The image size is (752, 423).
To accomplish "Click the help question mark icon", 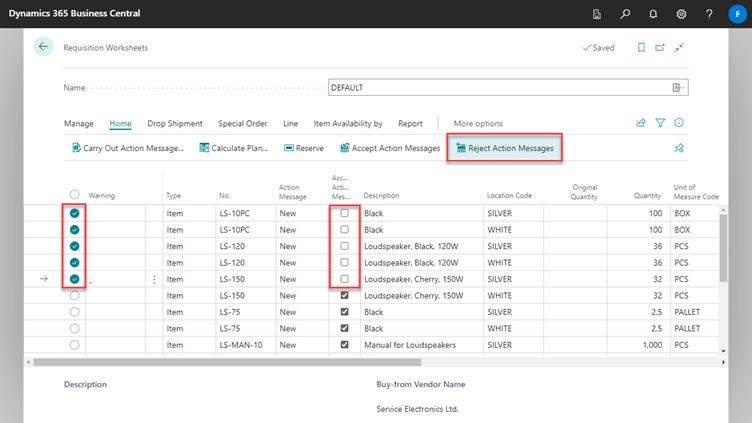I will [709, 14].
